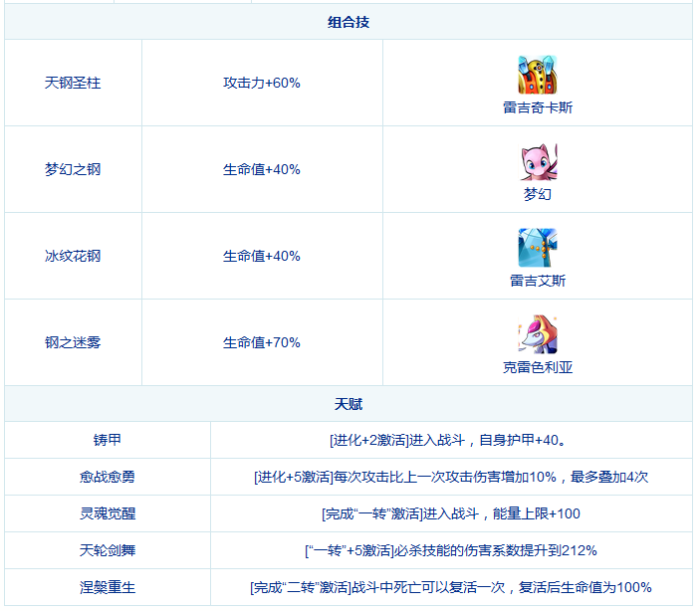The width and height of the screenshot is (700, 611).
Task: Click the 克雷色利亚 character icon
Action: point(538,334)
